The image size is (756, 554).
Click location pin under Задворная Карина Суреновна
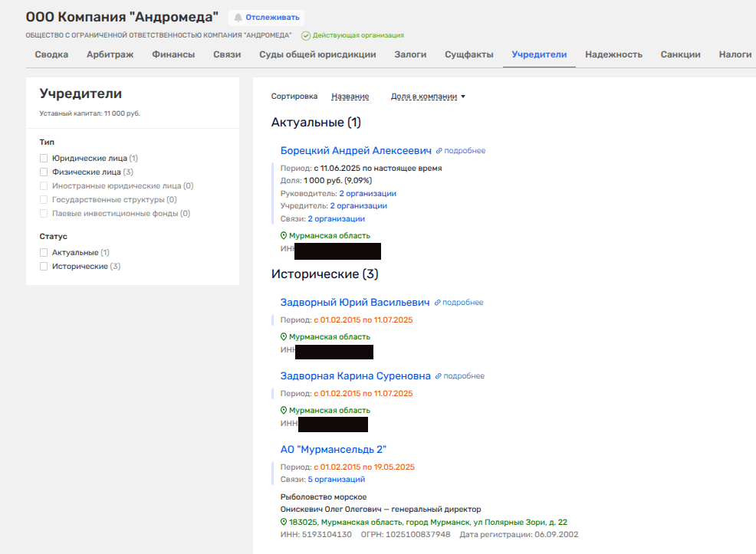284,411
